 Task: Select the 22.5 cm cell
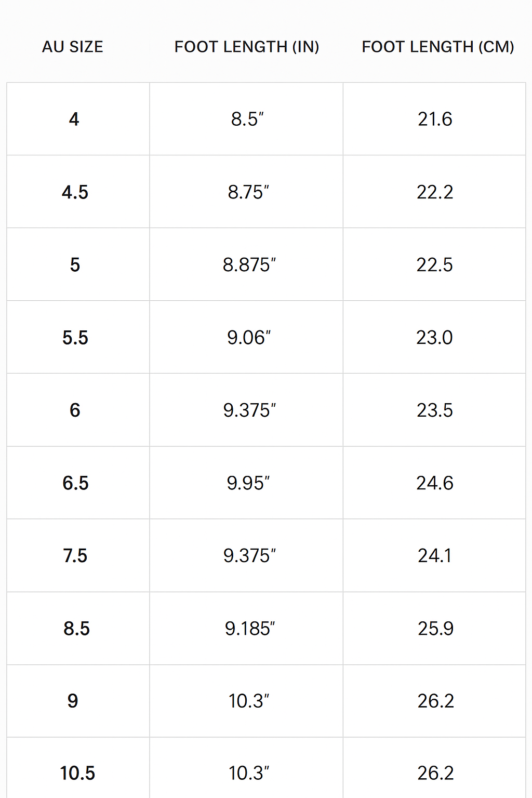pyautogui.click(x=434, y=265)
